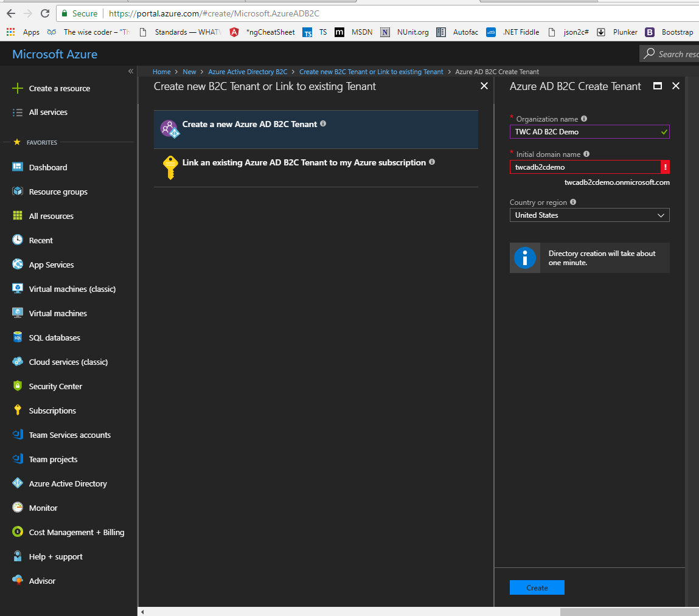The width and height of the screenshot is (699, 616).
Task: Click the SQL databases icon
Action: (18, 337)
